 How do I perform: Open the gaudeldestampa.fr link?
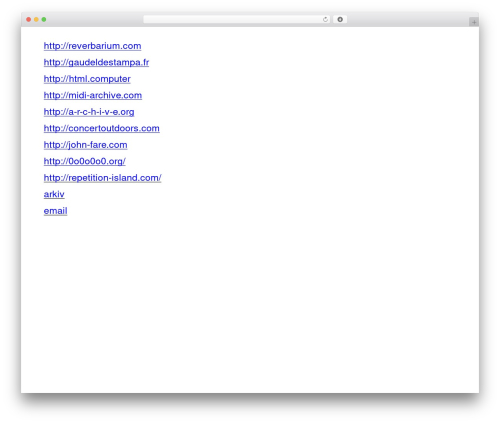(x=96, y=62)
